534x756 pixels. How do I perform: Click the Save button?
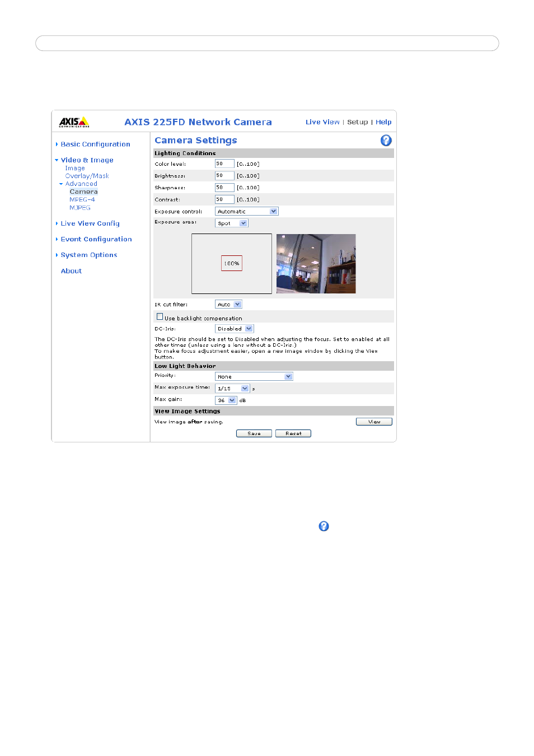[x=254, y=433]
